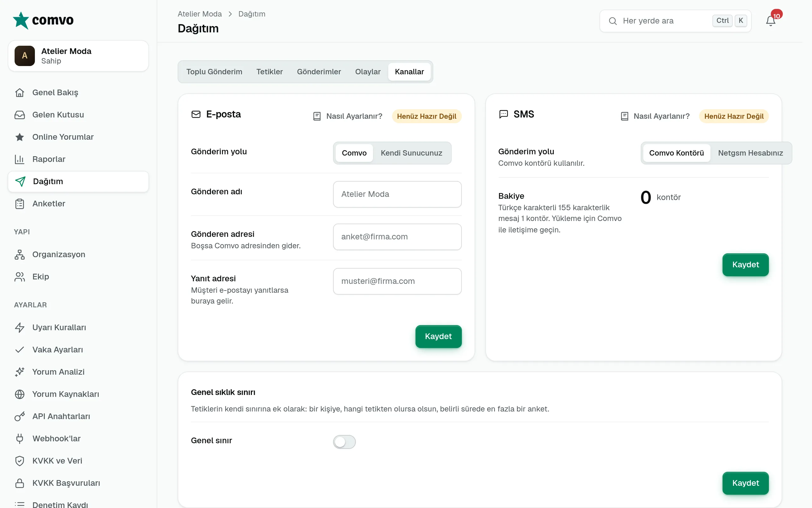The height and width of the screenshot is (508, 812).
Task: Open E-posta Nasıl Ayarlanır guide
Action: [x=348, y=116]
